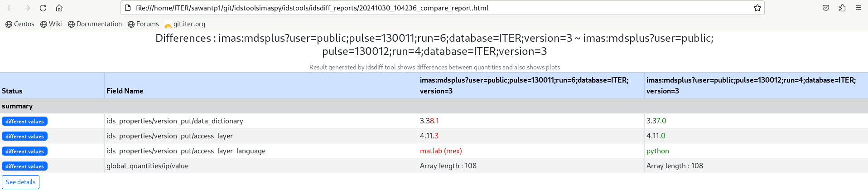Click the browser forward arrow
Screen dimensions: 868x191
point(27,8)
